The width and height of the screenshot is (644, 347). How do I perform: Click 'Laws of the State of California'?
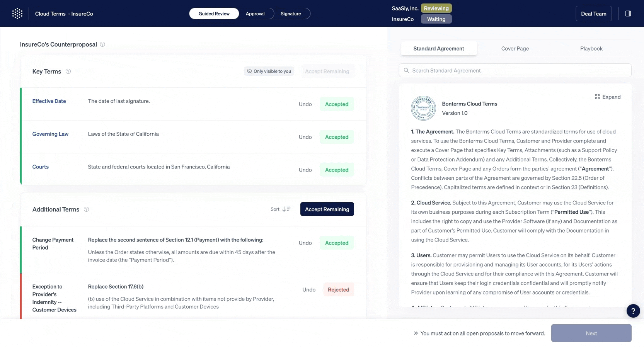point(123,134)
